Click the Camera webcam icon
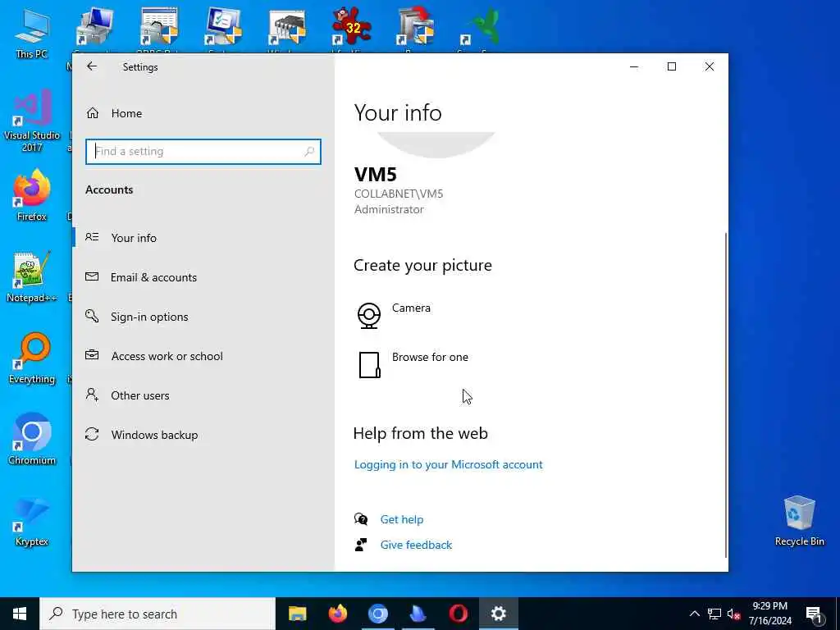Viewport: 840px width, 630px height. pos(369,316)
